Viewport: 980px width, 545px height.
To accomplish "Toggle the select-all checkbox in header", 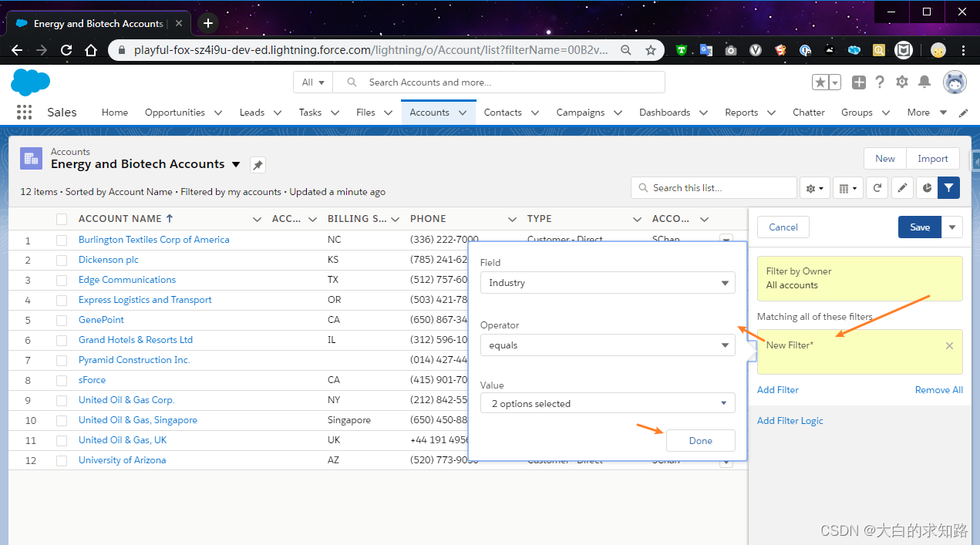I will 62,218.
